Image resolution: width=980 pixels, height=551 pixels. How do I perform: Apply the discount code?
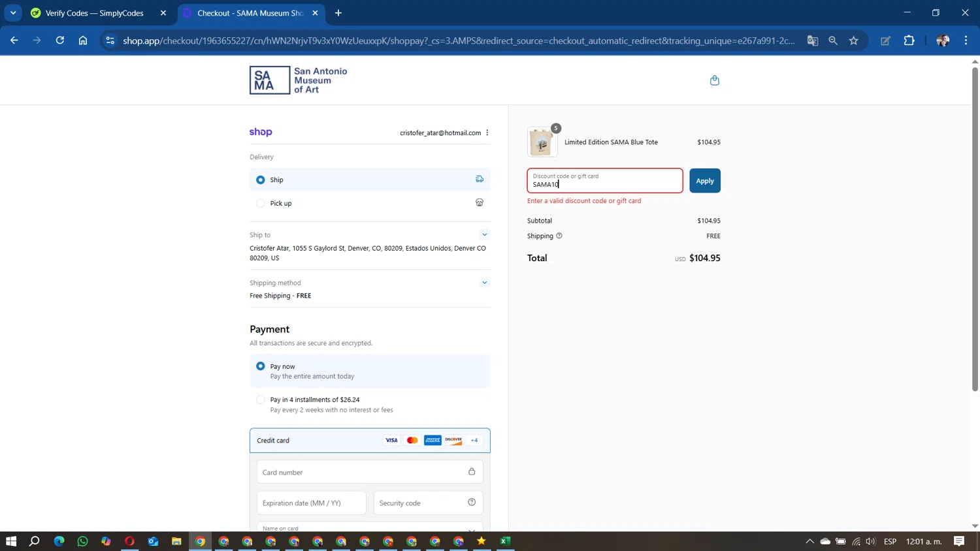704,181
